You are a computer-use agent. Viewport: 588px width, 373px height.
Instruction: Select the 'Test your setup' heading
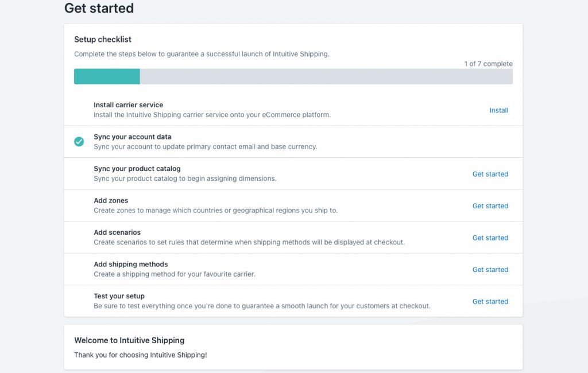(x=119, y=296)
